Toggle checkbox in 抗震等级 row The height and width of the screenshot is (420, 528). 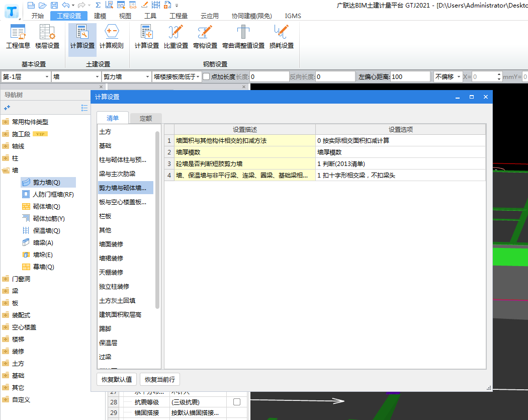pos(237,402)
